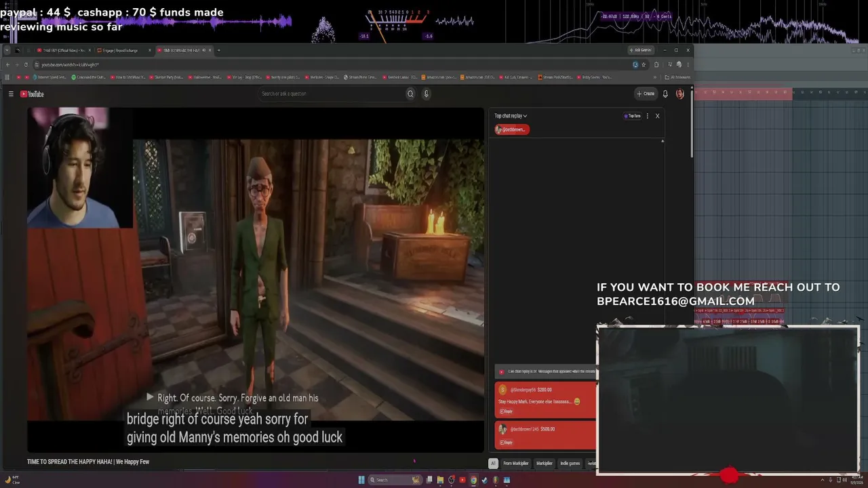Activate voice search microphone icon
868x488 pixels.
point(426,94)
